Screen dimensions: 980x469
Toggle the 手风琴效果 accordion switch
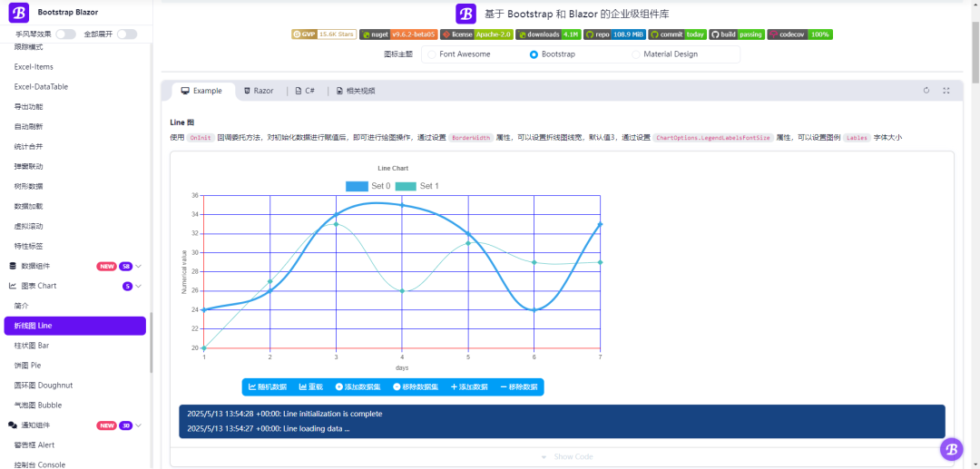(x=65, y=34)
